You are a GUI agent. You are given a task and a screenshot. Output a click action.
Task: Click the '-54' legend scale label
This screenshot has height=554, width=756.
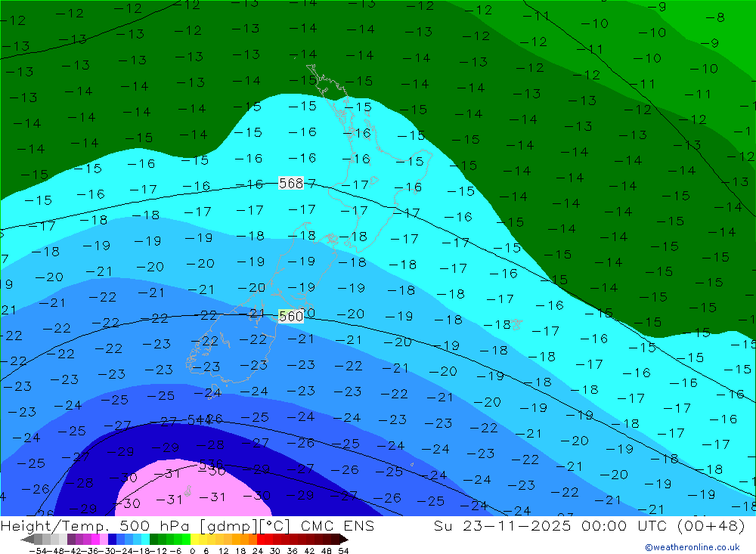pos(38,551)
